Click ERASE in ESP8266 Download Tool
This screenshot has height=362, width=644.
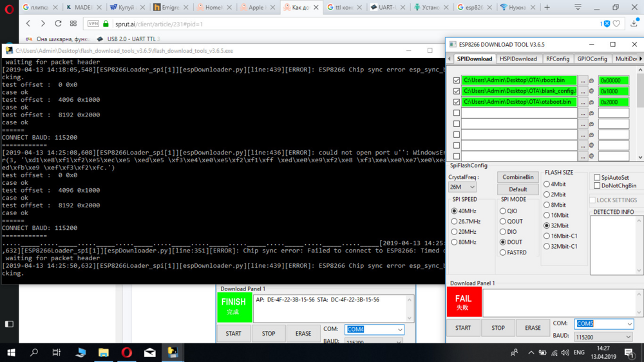[533, 328]
